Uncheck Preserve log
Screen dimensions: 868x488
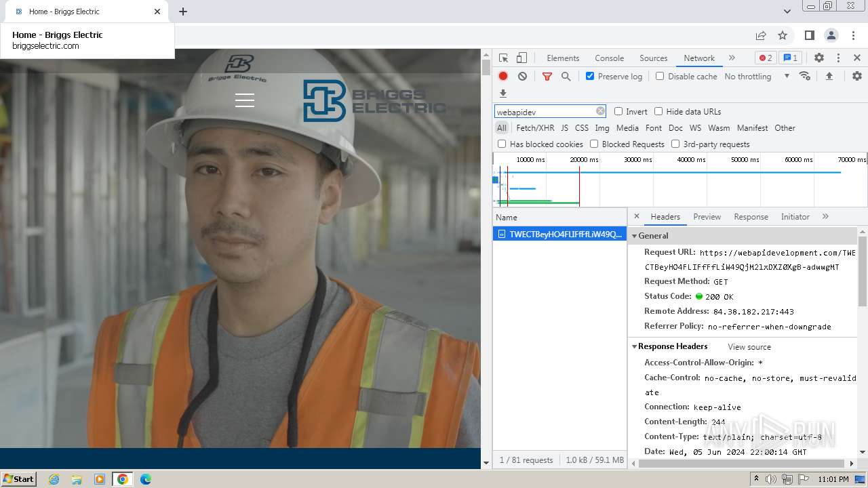[x=590, y=76]
